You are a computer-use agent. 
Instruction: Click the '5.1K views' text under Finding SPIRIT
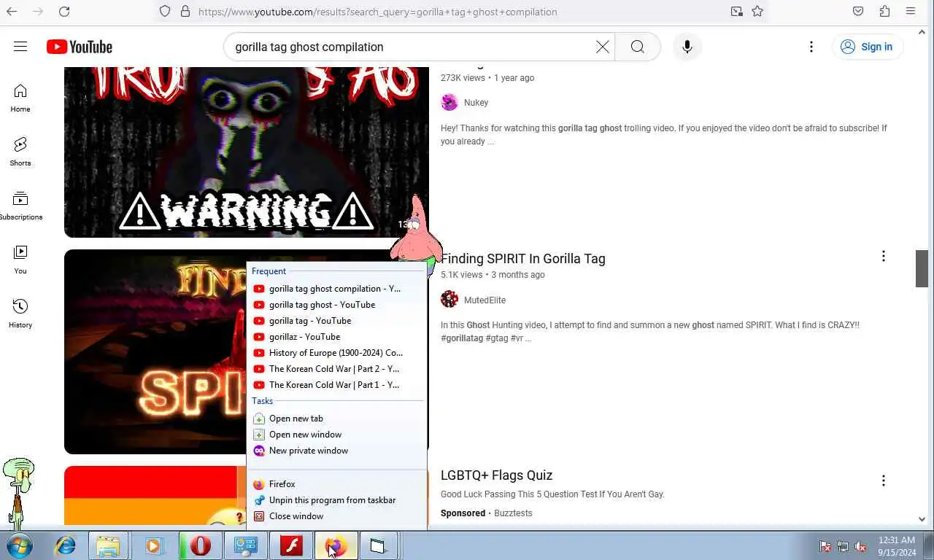[x=461, y=275]
